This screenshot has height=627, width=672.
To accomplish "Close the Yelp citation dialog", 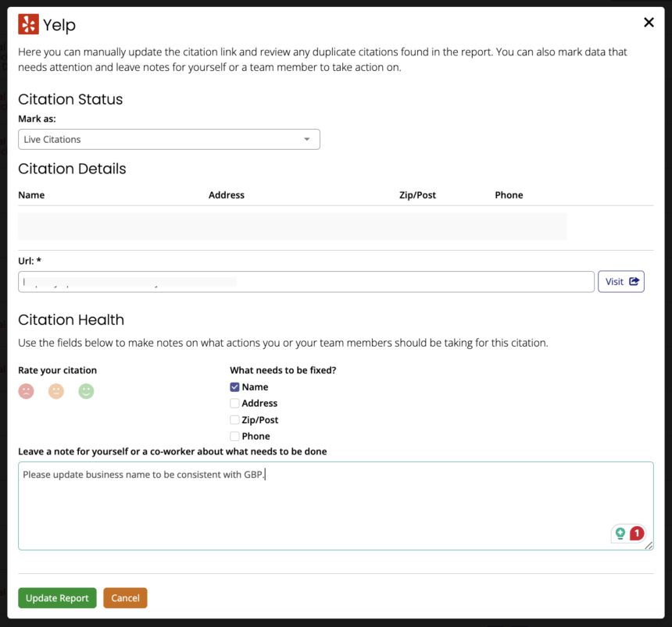I will pos(649,22).
